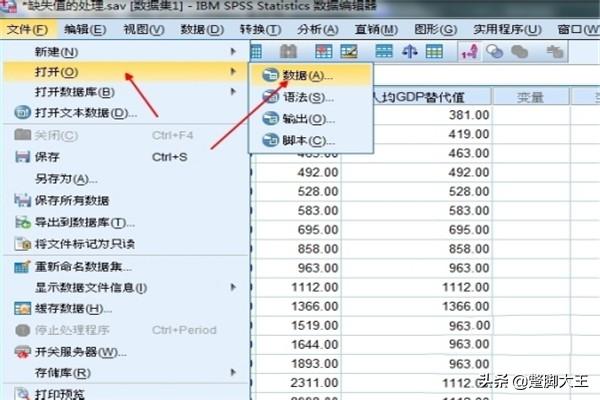Click 重新命名数据集... menu entry
The height and width of the screenshot is (400, 600).
126,266
